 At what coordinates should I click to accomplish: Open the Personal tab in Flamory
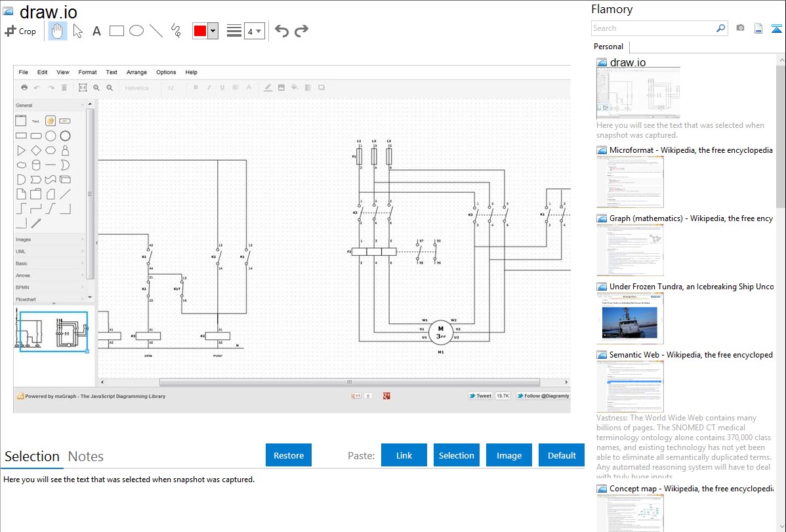608,47
